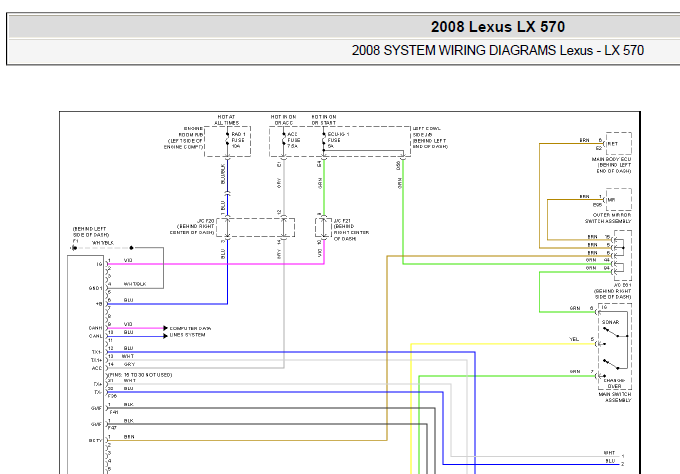Click the 'MR' box of mirror switch

(618, 200)
